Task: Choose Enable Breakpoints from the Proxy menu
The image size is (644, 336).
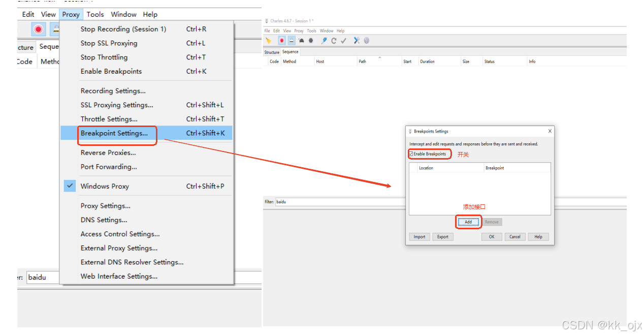Action: [x=146, y=72]
